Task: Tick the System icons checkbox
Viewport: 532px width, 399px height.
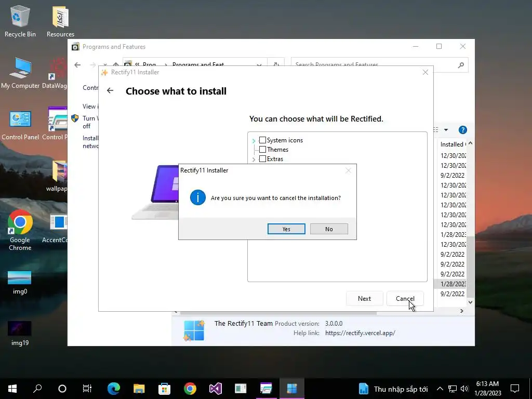Action: [x=262, y=140]
